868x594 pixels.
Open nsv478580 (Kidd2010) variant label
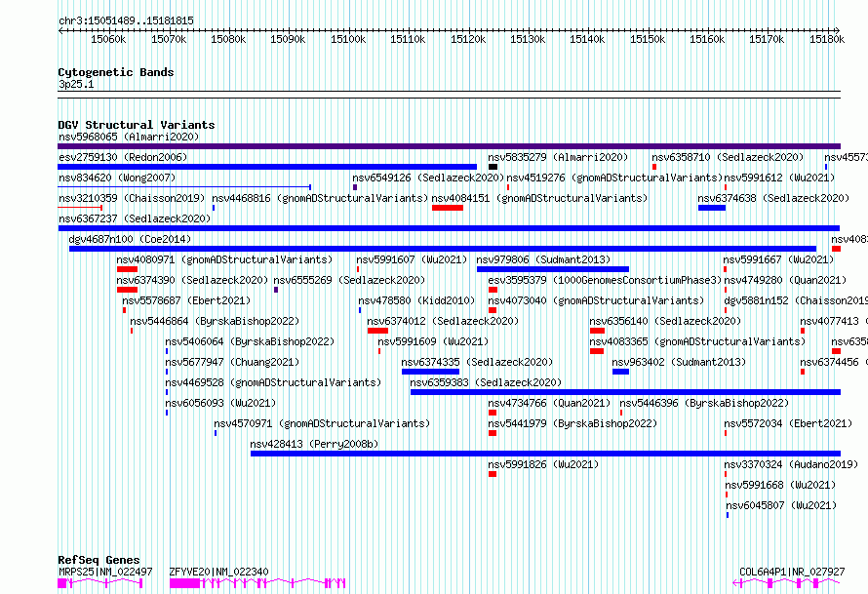tap(416, 300)
